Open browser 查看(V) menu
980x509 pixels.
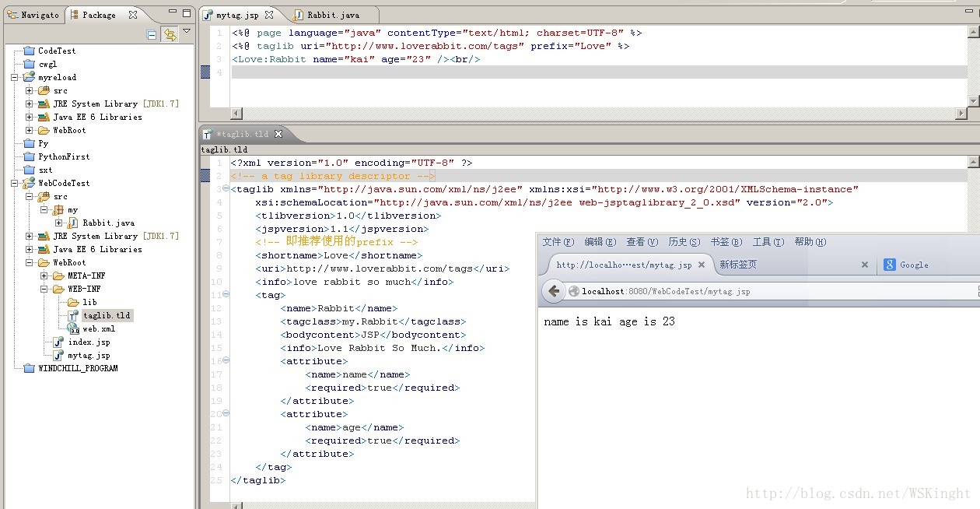pos(642,242)
